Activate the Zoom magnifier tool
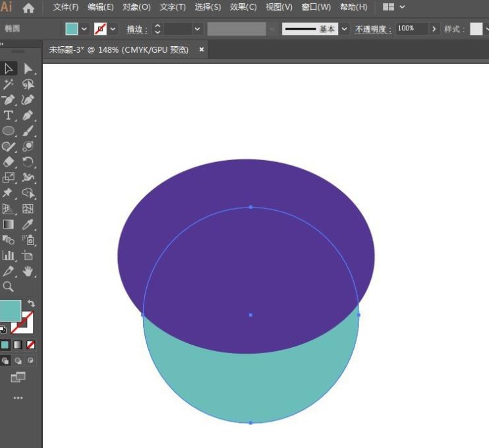 point(9,287)
